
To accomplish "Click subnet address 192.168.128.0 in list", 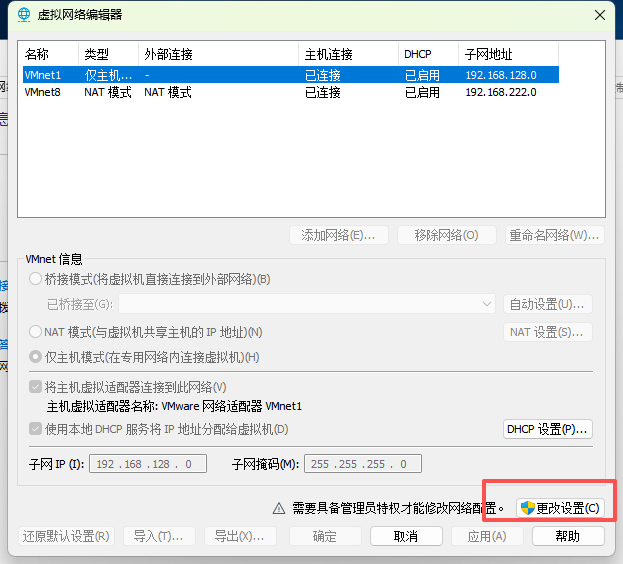I will (501, 75).
